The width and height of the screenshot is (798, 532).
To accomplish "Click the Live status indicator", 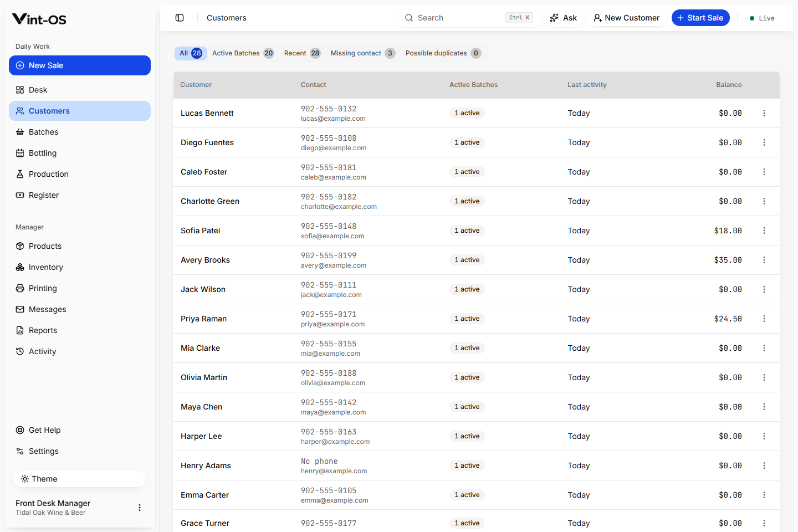I will coord(762,18).
